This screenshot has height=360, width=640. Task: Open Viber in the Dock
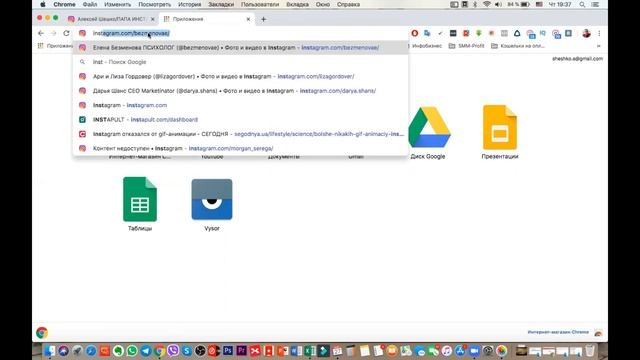tap(173, 351)
